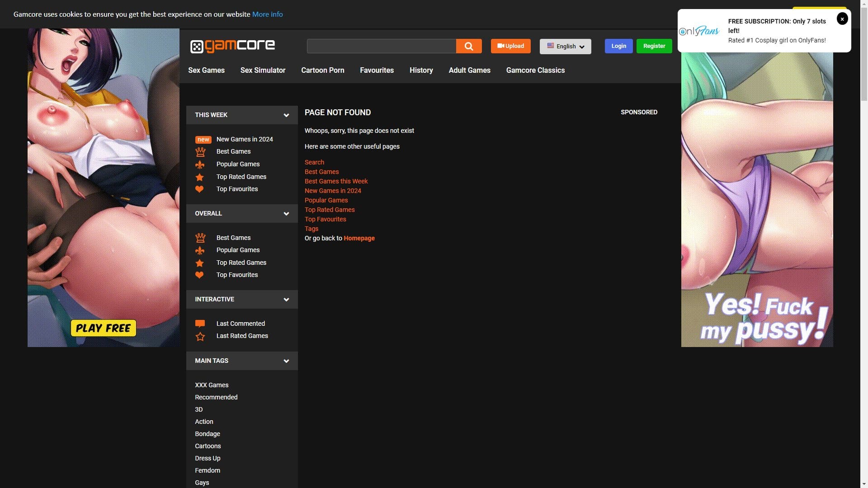This screenshot has height=488, width=868.
Task: Click the Tags link in useful pages list
Action: pyautogui.click(x=311, y=229)
